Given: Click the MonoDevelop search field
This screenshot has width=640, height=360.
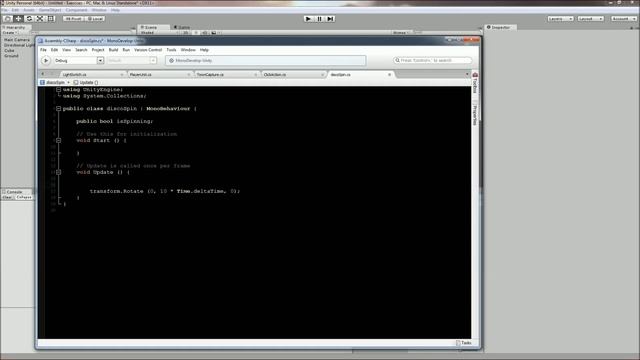Looking at the screenshot, I should [x=432, y=60].
